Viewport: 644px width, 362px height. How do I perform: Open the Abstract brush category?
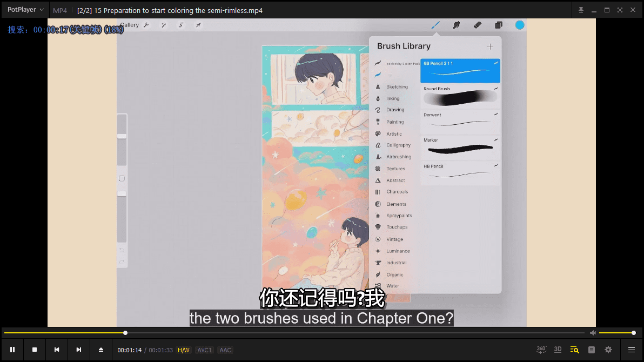tap(397, 180)
